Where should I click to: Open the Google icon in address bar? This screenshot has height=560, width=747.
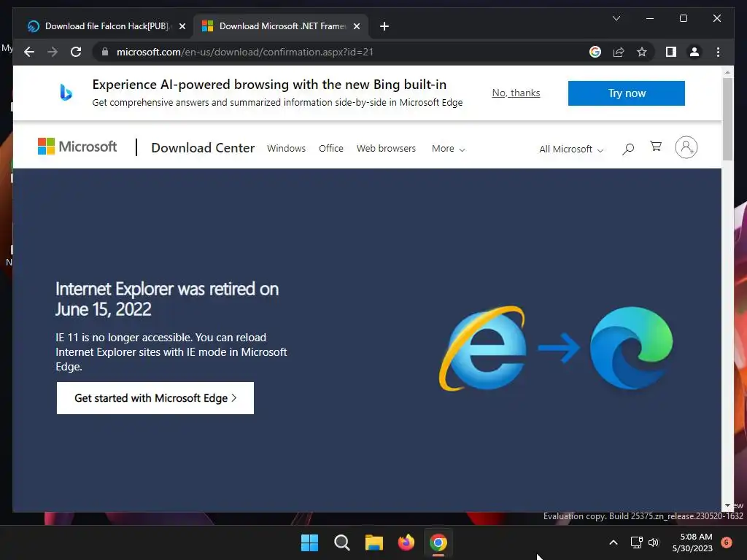point(595,52)
